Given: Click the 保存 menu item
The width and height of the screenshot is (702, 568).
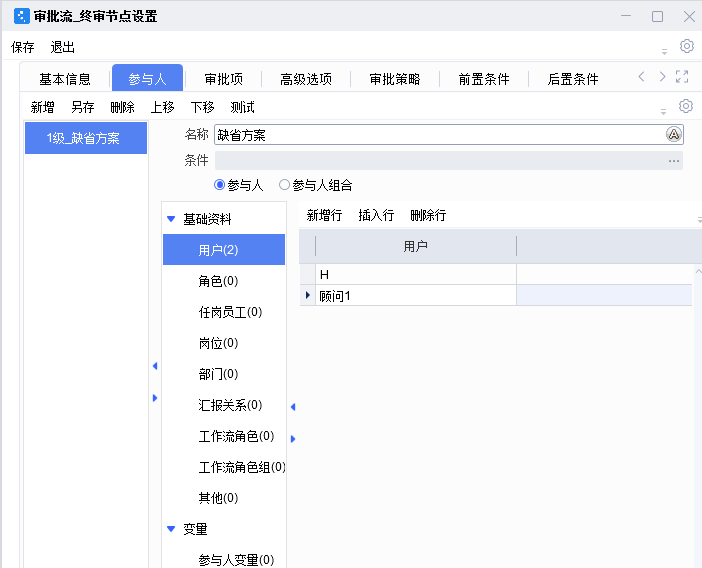Looking at the screenshot, I should [22, 47].
